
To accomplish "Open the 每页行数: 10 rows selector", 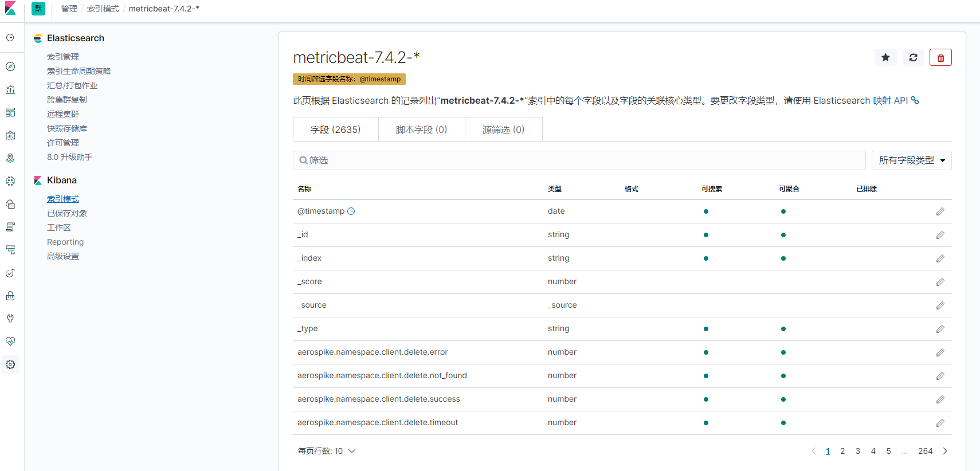I will pyautogui.click(x=327, y=451).
